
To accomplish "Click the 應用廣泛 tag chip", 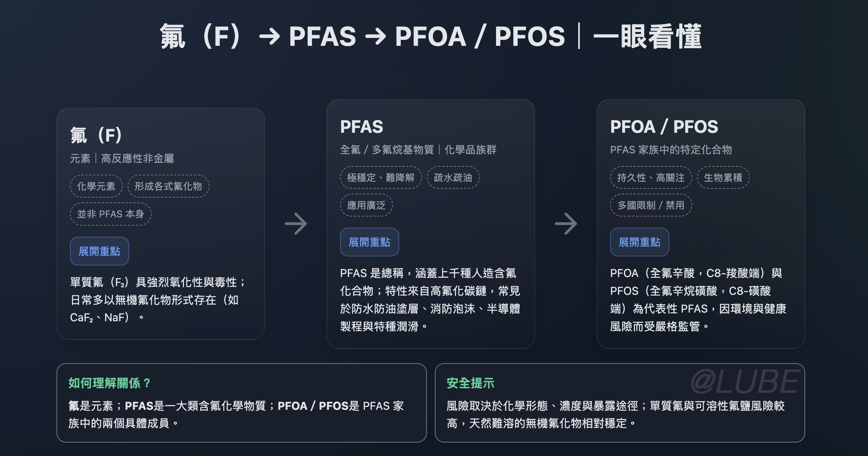I will [366, 205].
